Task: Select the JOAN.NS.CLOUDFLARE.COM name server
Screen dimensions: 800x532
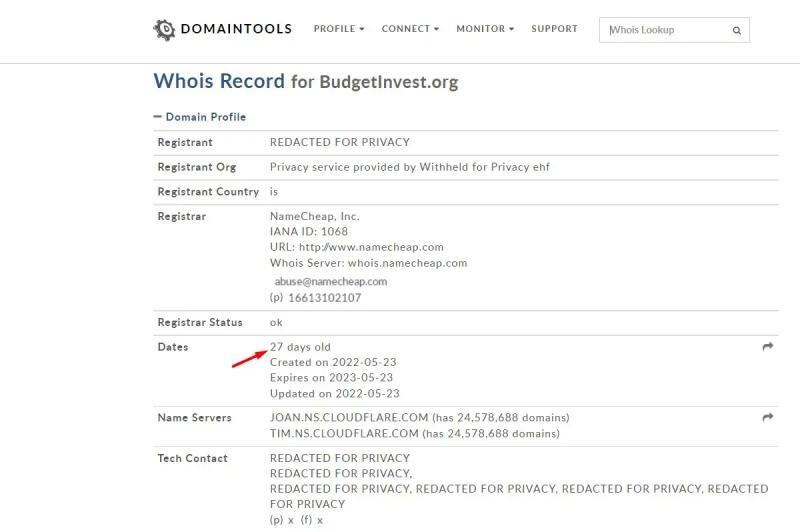Action: 349,418
